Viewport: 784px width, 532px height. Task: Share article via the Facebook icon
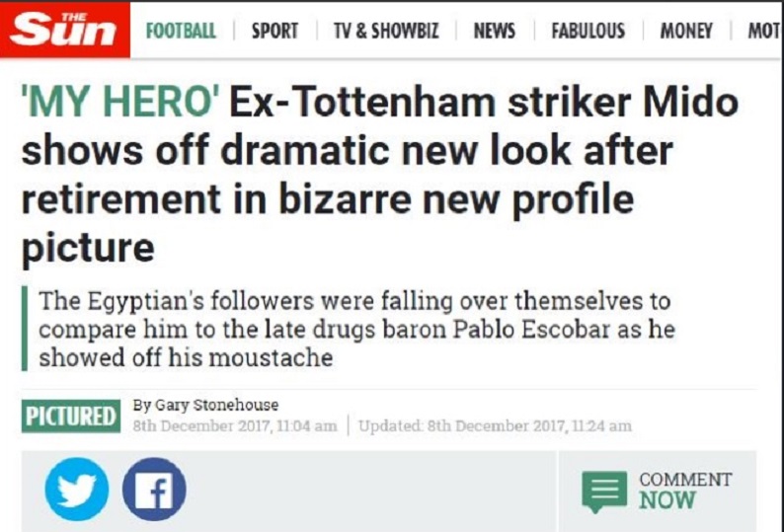153,490
